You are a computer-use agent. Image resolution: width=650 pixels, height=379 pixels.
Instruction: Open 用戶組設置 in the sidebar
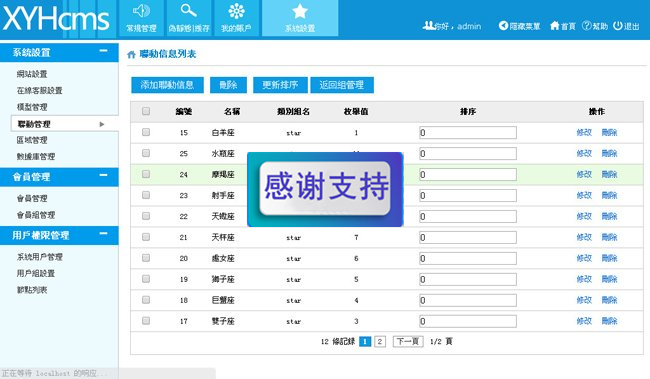(x=36, y=273)
